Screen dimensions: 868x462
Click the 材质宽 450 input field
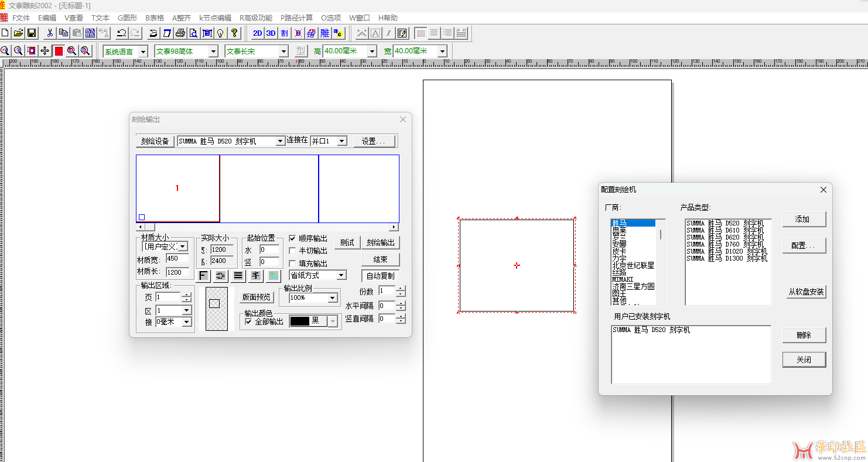pyautogui.click(x=177, y=258)
